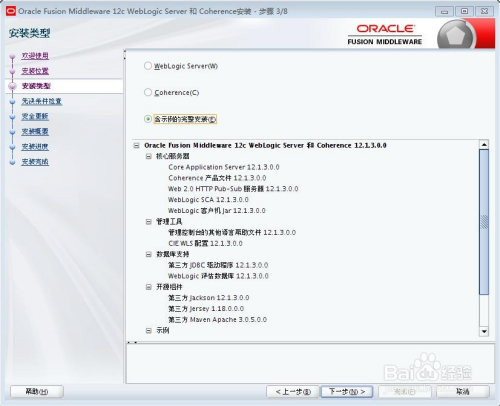Click the 帮助(H) help button
The image size is (500, 406).
(x=37, y=392)
